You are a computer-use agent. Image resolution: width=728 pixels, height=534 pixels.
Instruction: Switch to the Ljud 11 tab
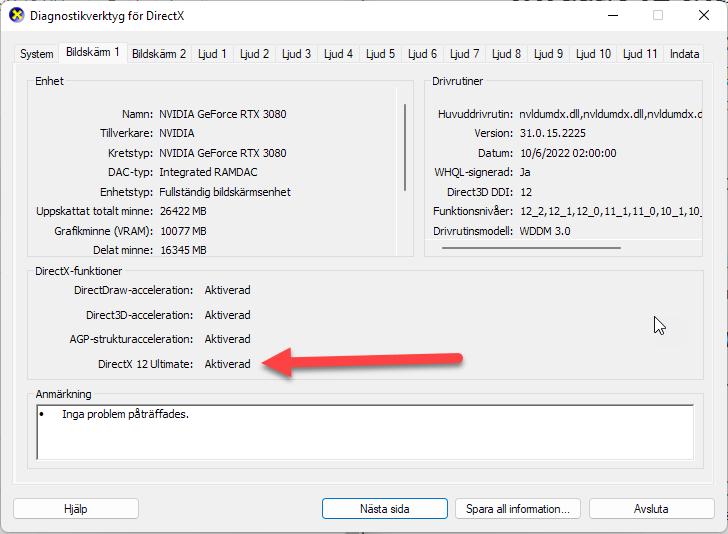(640, 54)
